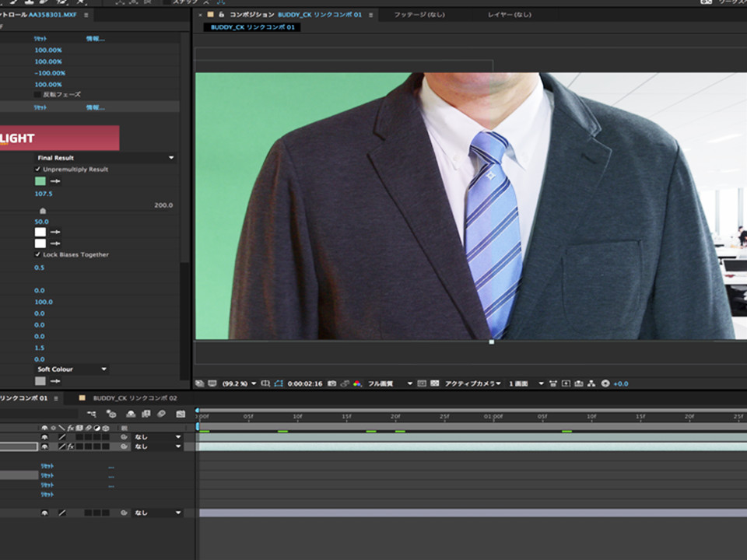Open the green Screen Colour swatch
This screenshot has width=747, height=560.
tap(40, 181)
